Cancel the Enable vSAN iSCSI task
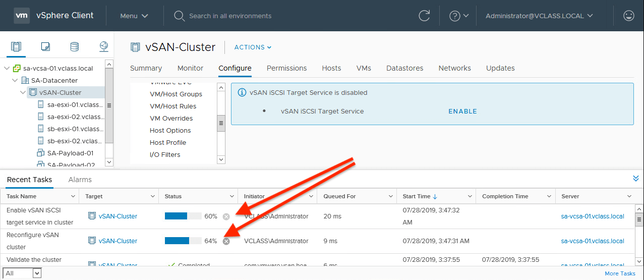This screenshot has height=280, width=644. 226,216
